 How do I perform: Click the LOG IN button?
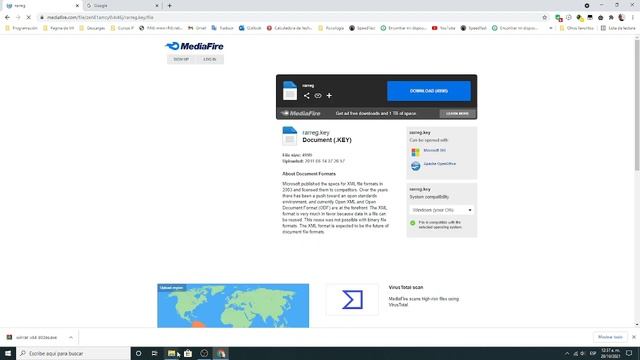209,60
